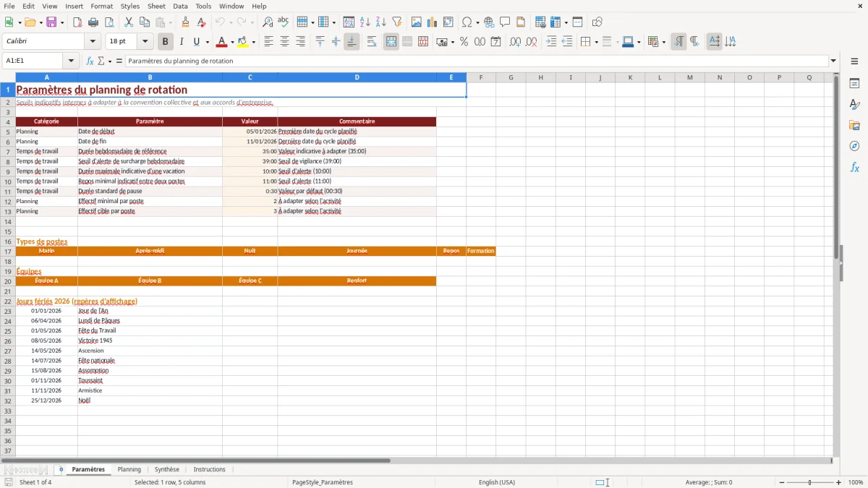This screenshot has height=488, width=868.
Task: Expand the Name Box dropdown
Action: point(71,61)
